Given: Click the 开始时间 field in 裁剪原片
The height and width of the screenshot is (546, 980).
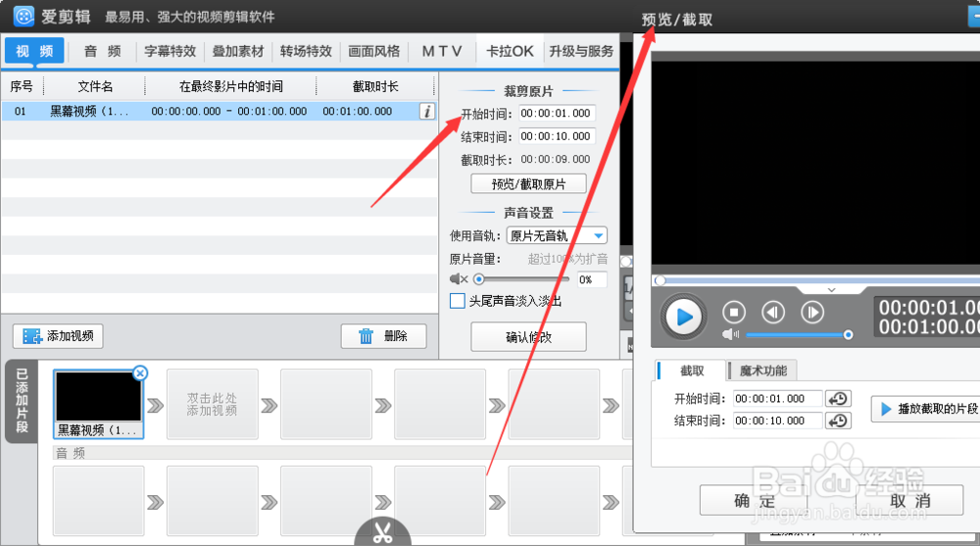Looking at the screenshot, I should 557,113.
